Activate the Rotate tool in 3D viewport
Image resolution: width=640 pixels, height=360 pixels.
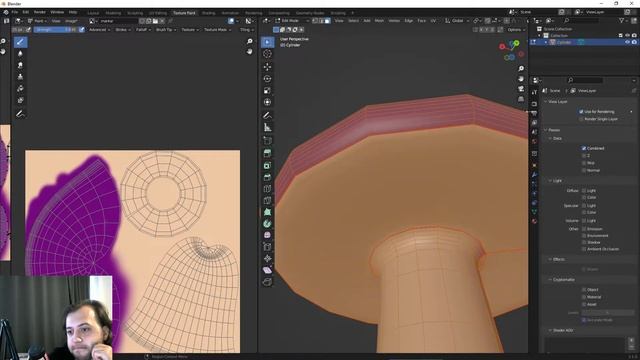click(267, 79)
